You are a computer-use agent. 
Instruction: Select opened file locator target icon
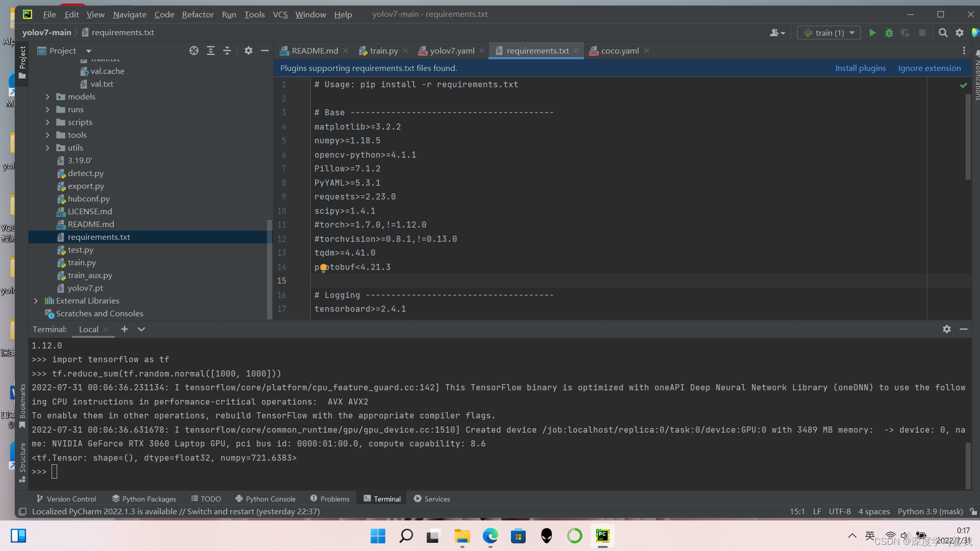point(193,51)
